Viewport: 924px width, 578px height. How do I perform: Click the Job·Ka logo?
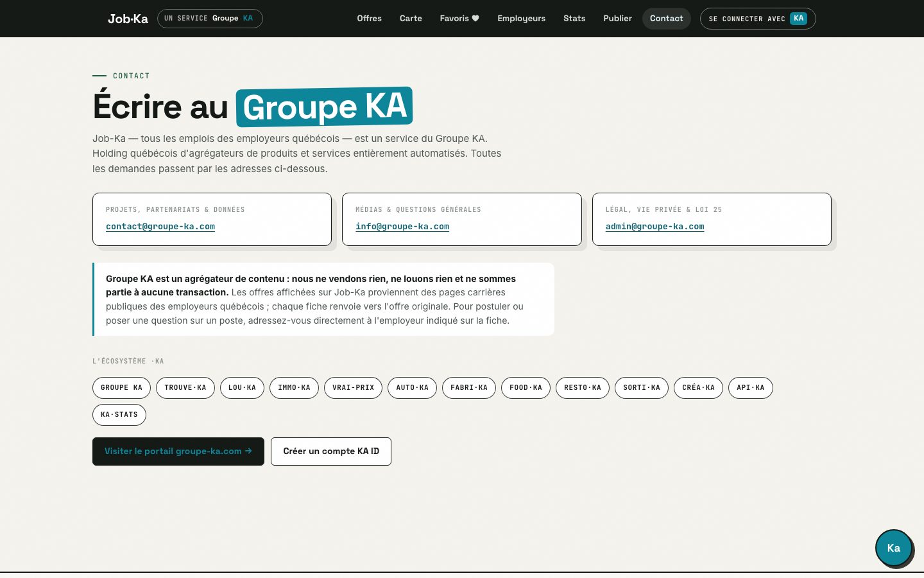click(128, 19)
